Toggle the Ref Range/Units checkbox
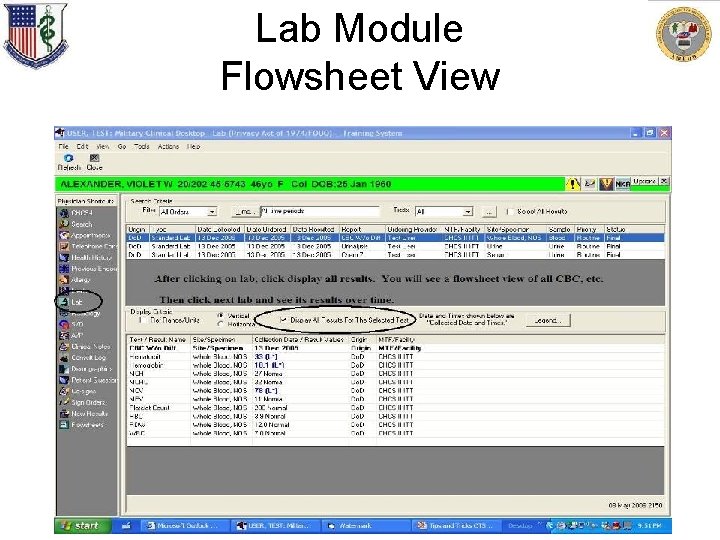The image size is (720, 540). [143, 320]
